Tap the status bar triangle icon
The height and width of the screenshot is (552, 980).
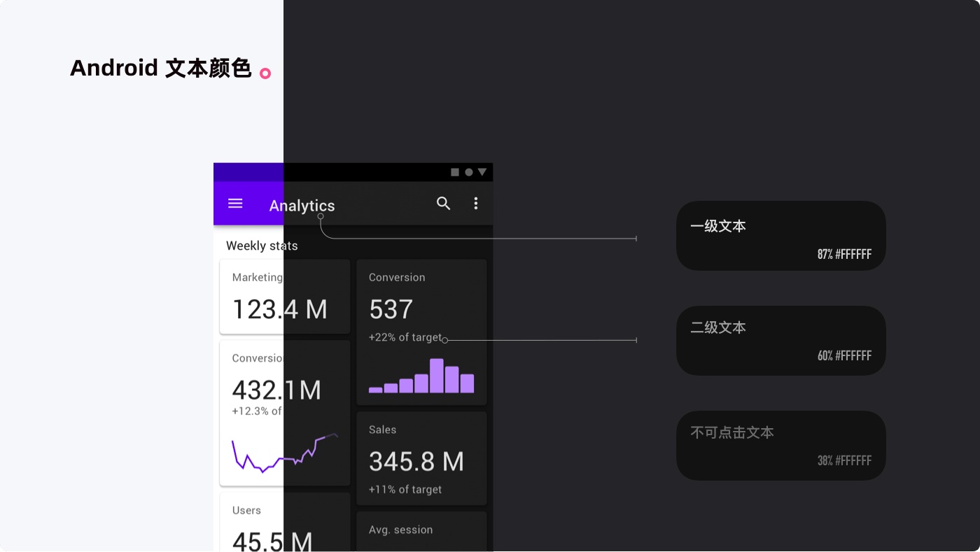point(482,172)
